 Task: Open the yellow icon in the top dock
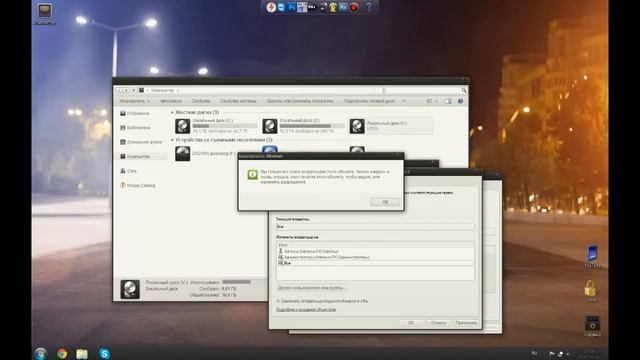point(333,7)
